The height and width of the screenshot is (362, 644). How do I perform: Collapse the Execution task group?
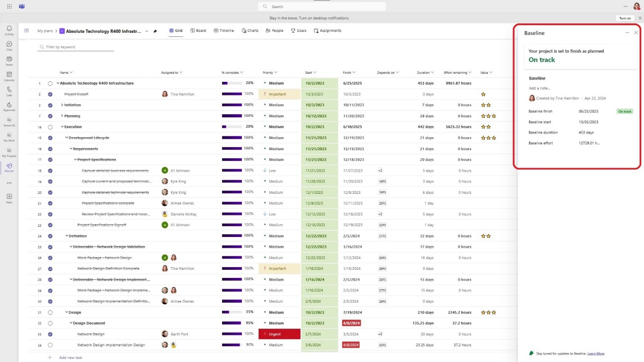pos(62,127)
